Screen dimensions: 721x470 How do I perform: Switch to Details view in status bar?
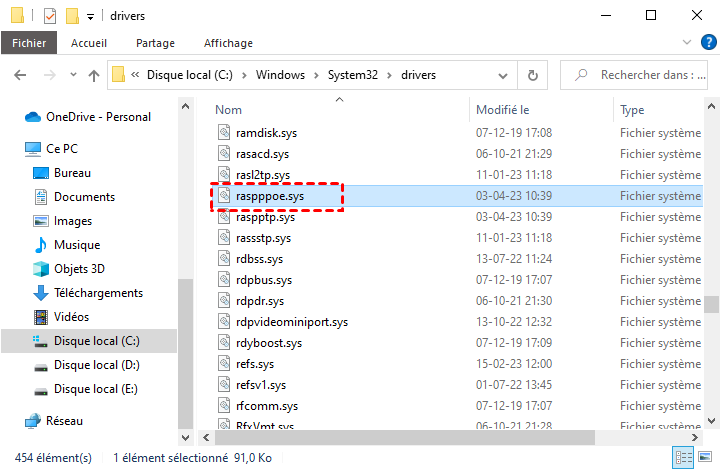coord(683,458)
